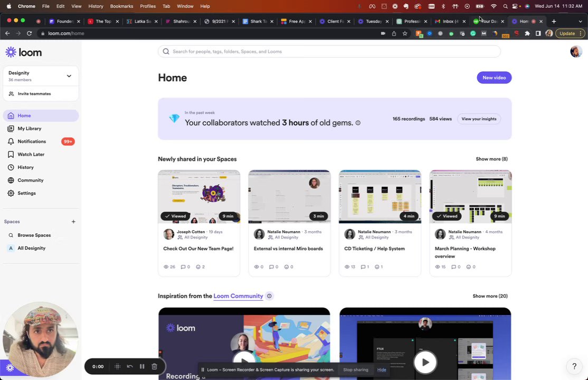Open the Loom Community link
This screenshot has width=588, height=380.
click(x=238, y=296)
